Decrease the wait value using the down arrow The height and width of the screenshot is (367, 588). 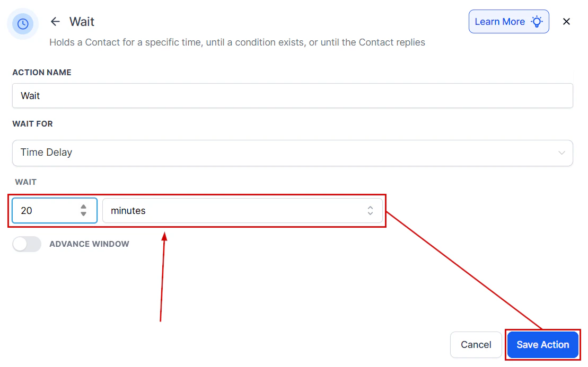point(83,213)
